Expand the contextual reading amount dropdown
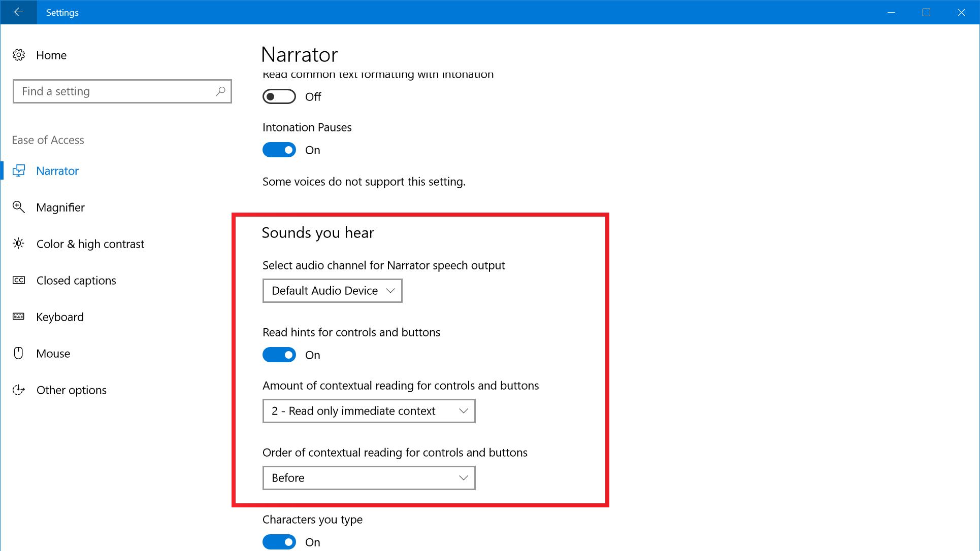This screenshot has height=551, width=980. pyautogui.click(x=369, y=411)
